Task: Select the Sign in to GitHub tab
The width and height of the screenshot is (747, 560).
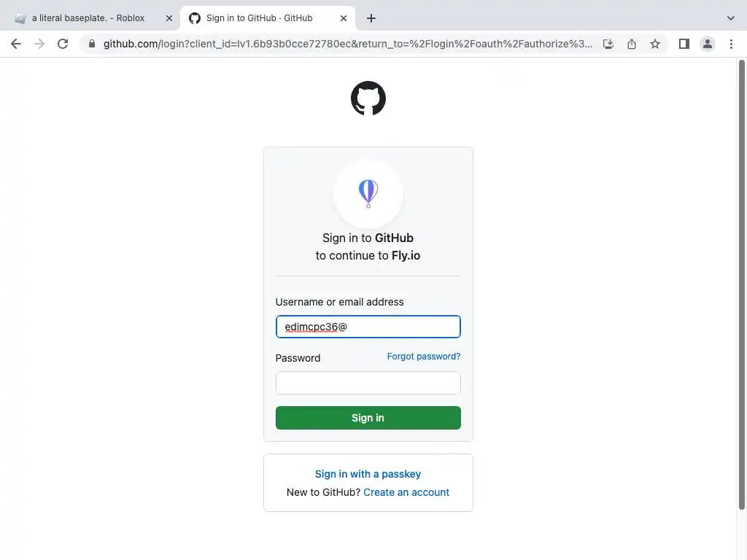Action: 259,18
